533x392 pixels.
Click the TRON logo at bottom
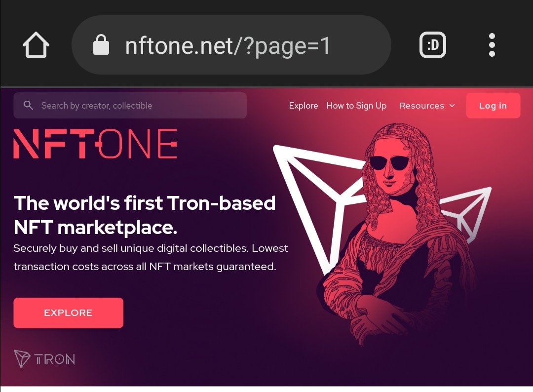point(44,359)
